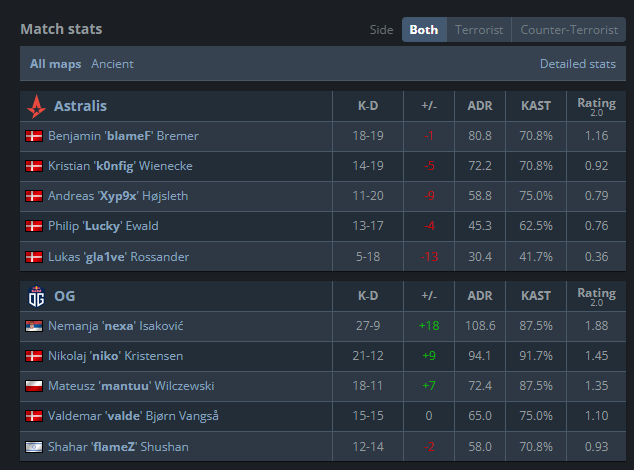Switch to the Ancient map tab

tap(112, 64)
